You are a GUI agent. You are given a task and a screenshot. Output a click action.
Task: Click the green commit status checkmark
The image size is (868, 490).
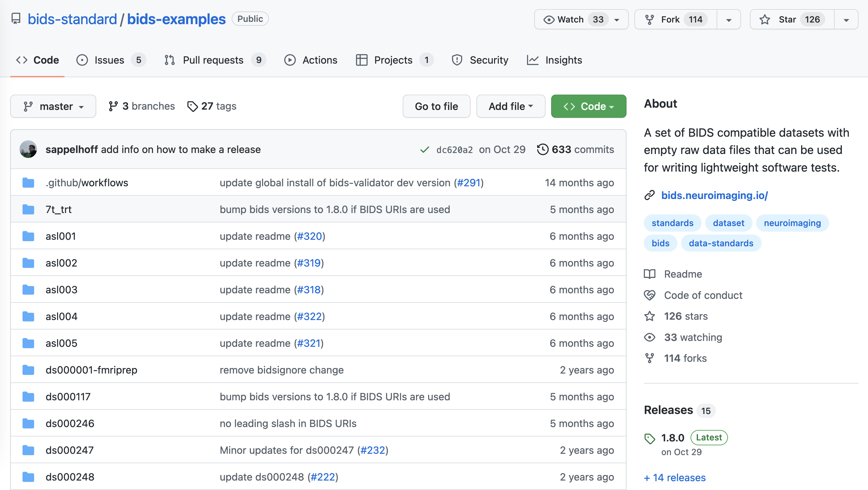pos(425,149)
